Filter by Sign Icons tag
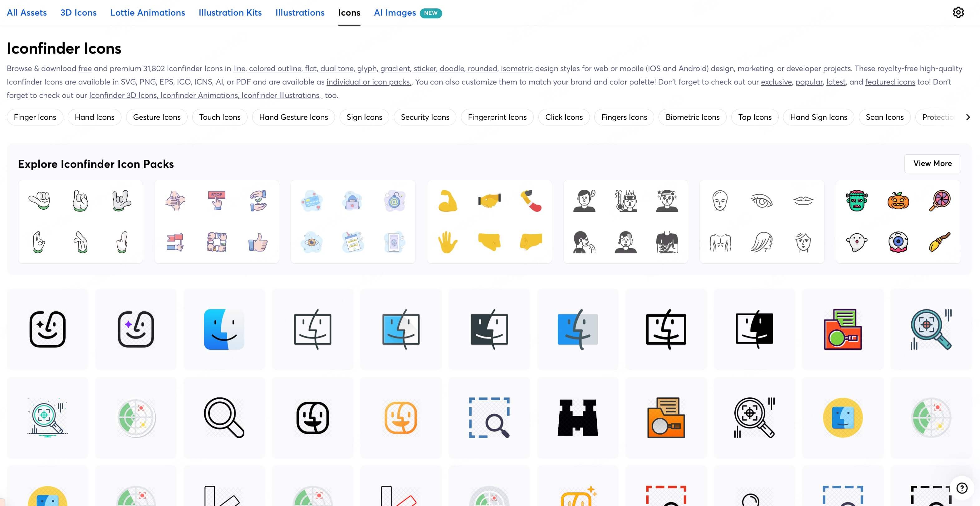Screen dimensions: 980x506 click(x=364, y=117)
